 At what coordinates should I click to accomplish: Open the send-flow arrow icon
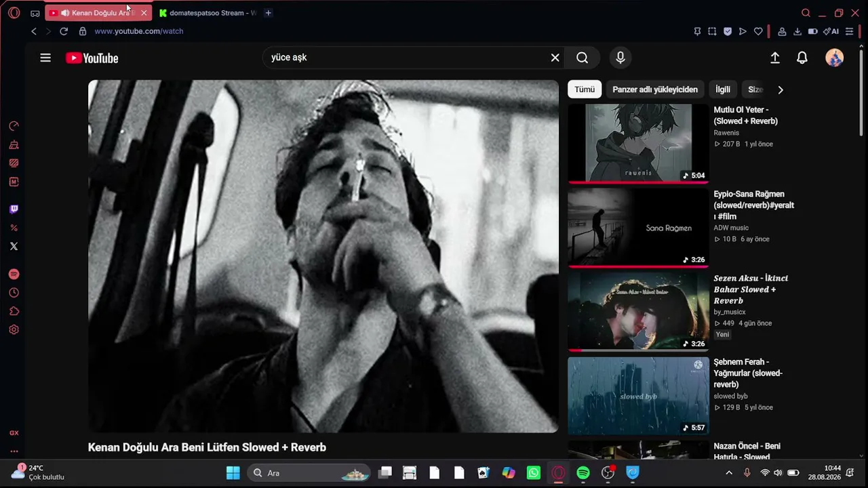tap(743, 31)
